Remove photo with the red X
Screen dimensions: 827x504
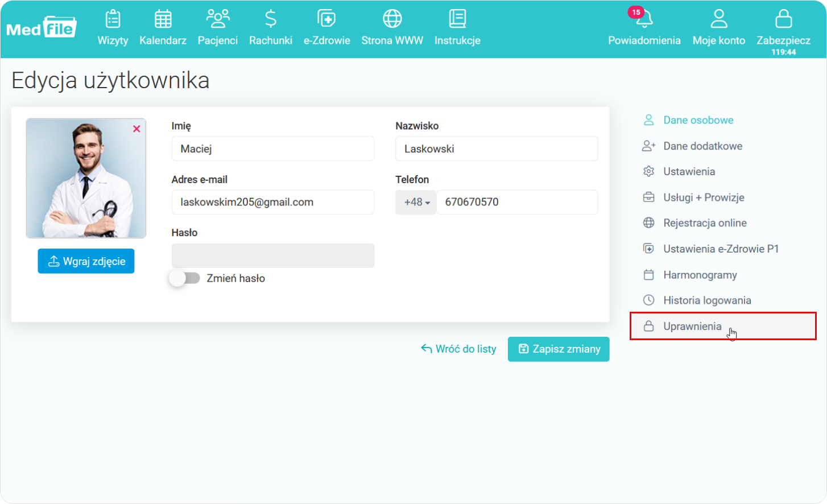(137, 129)
